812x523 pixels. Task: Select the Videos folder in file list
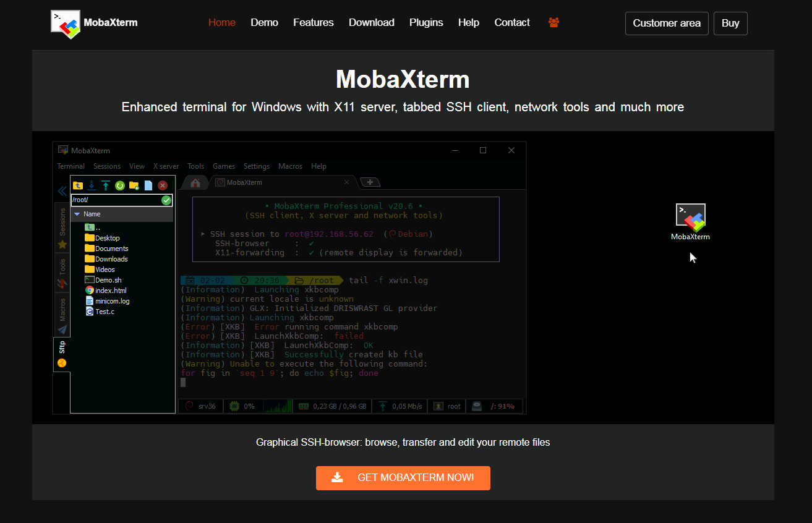(x=100, y=270)
